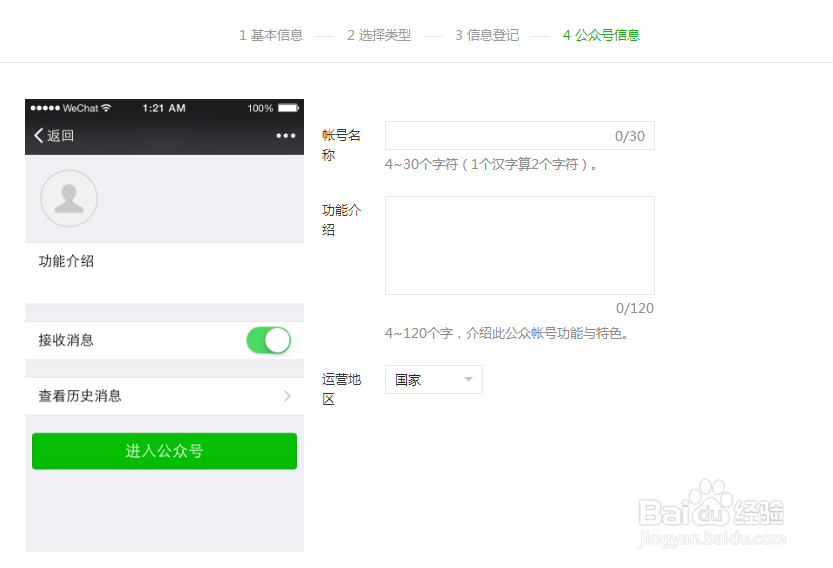Go to step 3 信息登记

(x=487, y=35)
